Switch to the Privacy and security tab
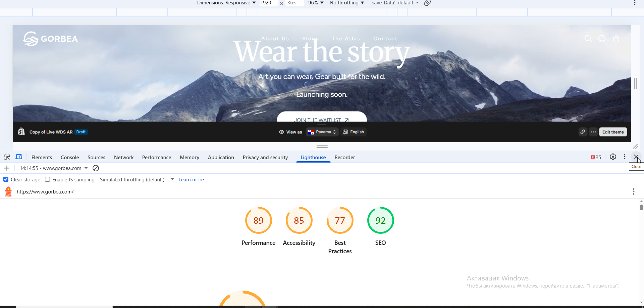The image size is (644, 308). pos(265,158)
